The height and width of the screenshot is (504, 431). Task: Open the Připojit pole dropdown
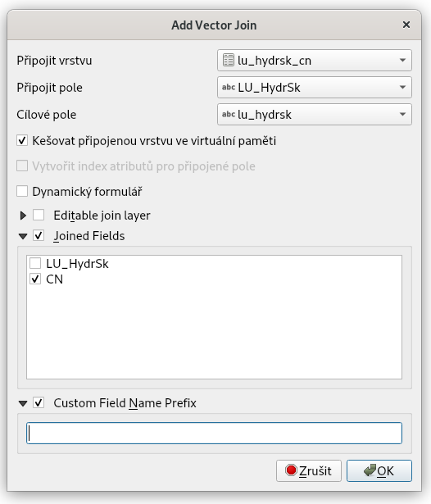[315, 87]
